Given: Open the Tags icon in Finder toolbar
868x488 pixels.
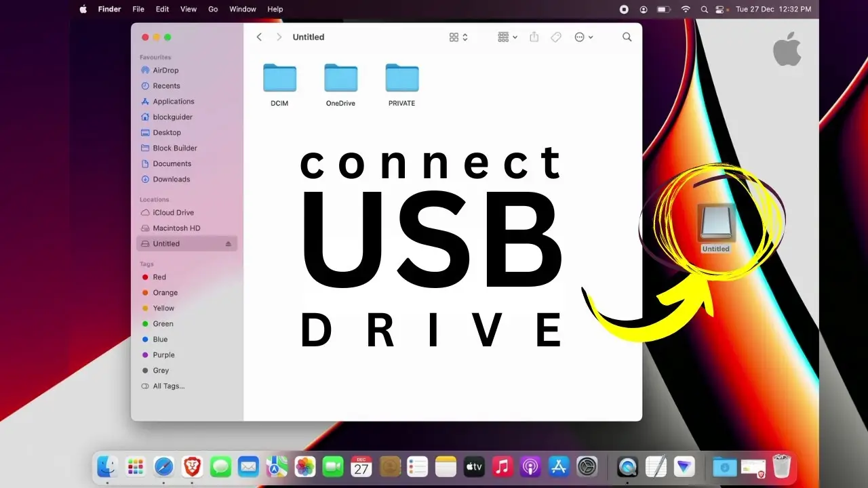Looking at the screenshot, I should pyautogui.click(x=555, y=37).
